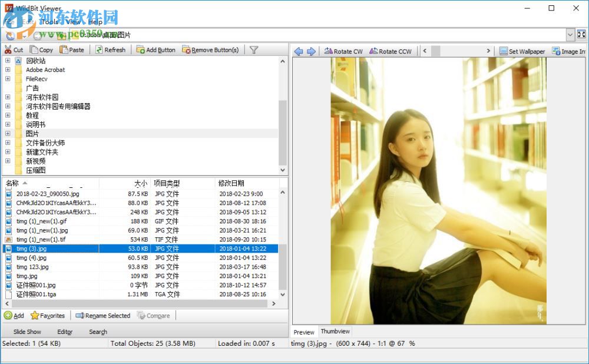Select the Cut icon in the toolbar
This screenshot has height=364, width=589.
pyautogui.click(x=8, y=49)
